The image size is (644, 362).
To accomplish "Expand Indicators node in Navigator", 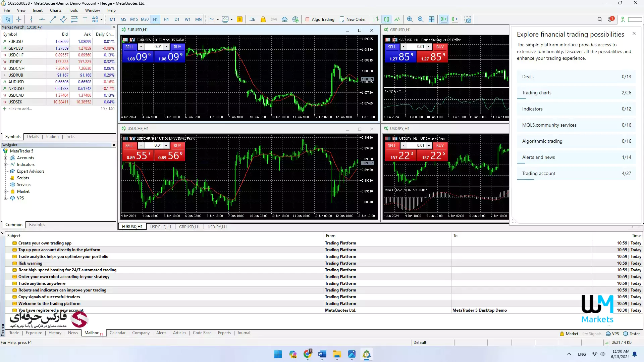I will 5,165.
